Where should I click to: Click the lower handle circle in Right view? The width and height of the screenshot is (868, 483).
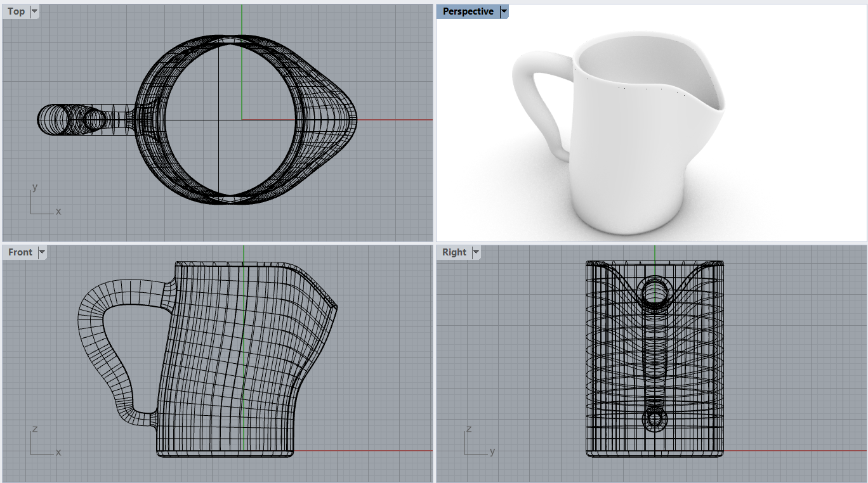click(655, 418)
